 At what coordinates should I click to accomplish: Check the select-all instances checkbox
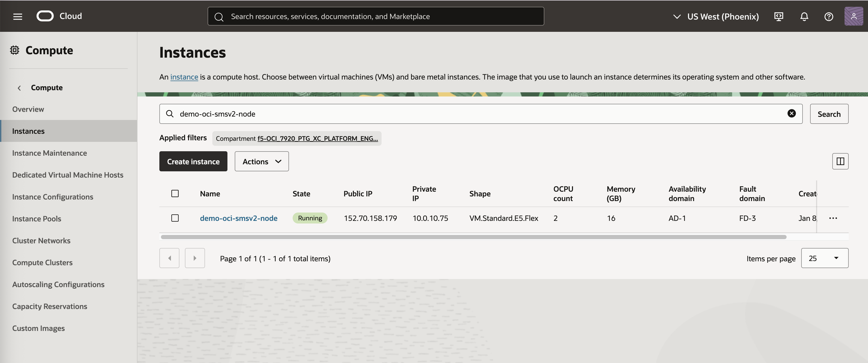(x=175, y=193)
